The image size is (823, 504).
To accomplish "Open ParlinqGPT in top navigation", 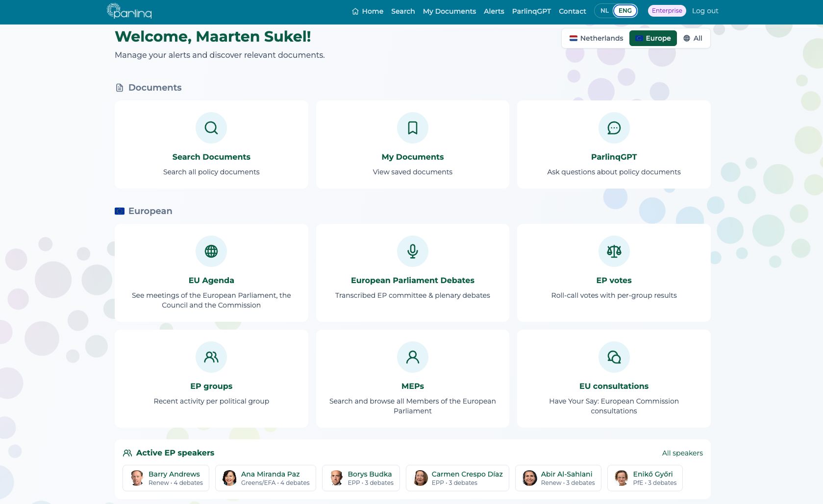I will pos(531,11).
